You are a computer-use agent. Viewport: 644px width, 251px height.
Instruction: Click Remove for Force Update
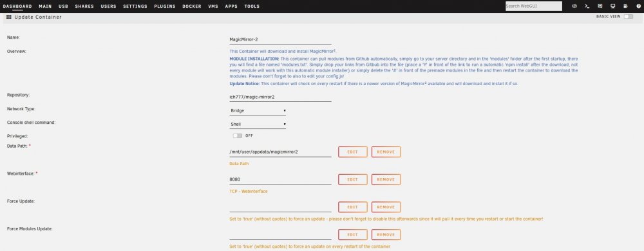pos(386,207)
